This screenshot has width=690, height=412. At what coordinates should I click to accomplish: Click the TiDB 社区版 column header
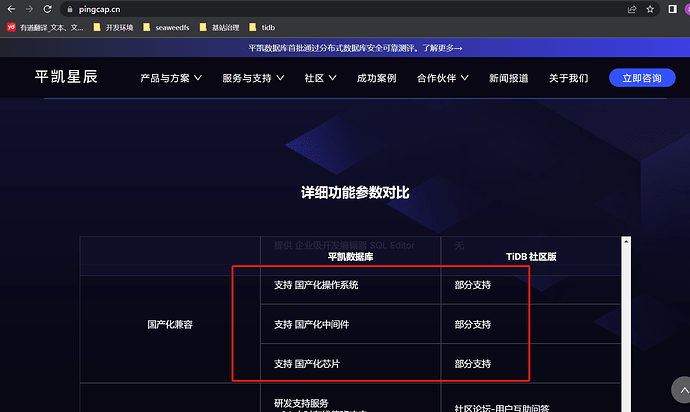coord(531,257)
